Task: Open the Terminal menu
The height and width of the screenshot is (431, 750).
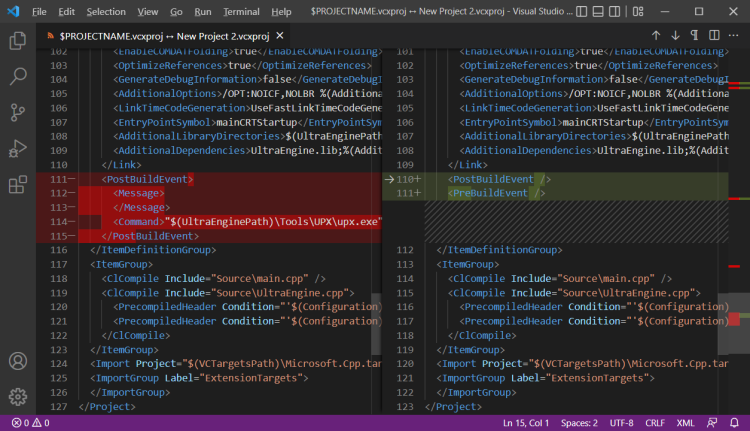Action: (x=240, y=12)
